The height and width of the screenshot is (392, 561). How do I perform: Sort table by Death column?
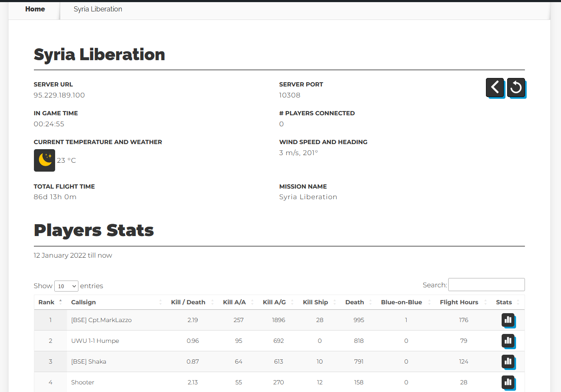[359, 302]
